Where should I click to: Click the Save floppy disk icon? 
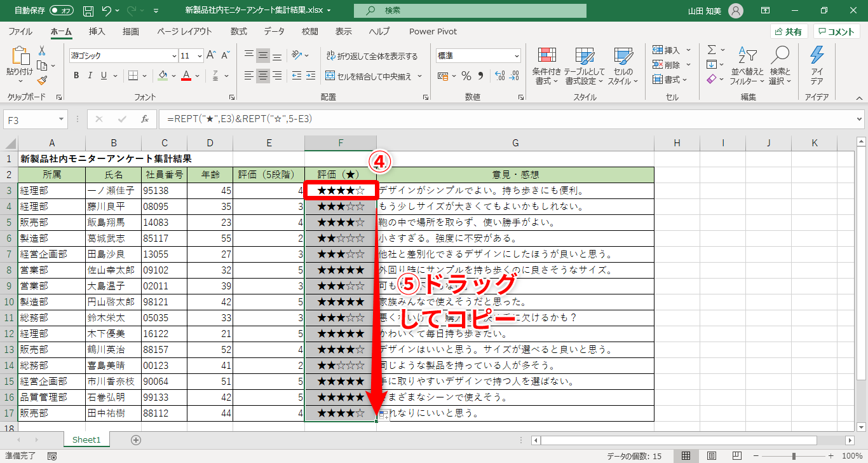88,11
